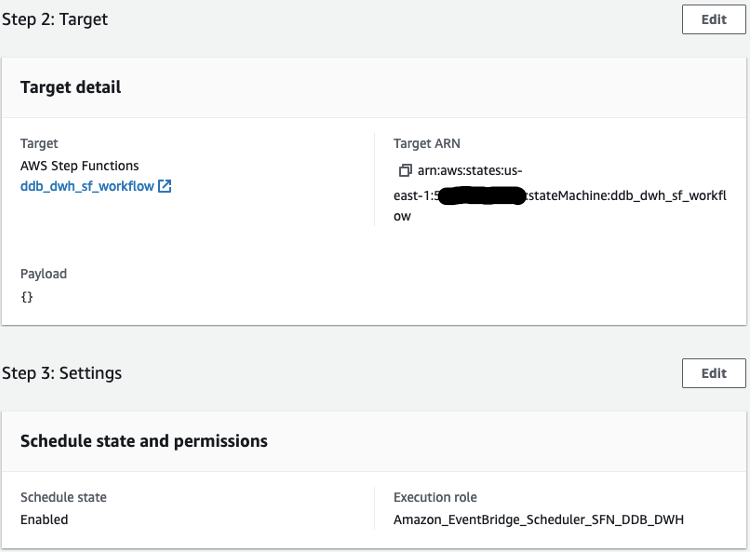This screenshot has height=552, width=750.
Task: Open the ddb_dwh_sf_workflow state machine link
Action: point(87,186)
